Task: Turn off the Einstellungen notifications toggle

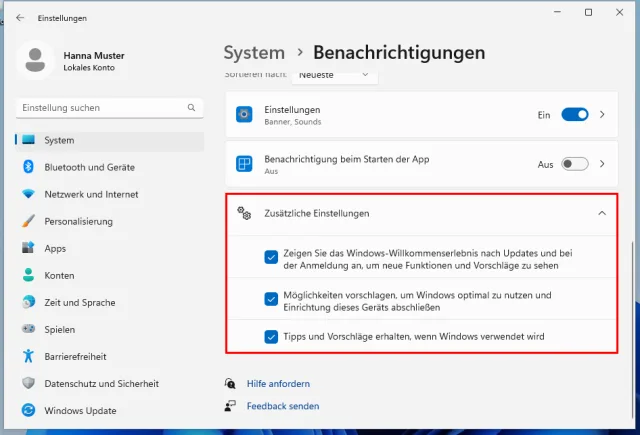Action: point(575,115)
